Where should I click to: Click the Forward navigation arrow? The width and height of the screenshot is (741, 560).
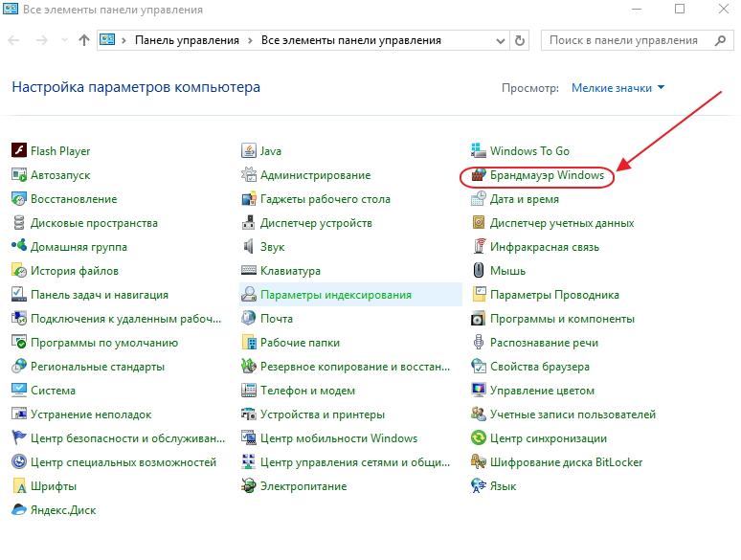42,40
